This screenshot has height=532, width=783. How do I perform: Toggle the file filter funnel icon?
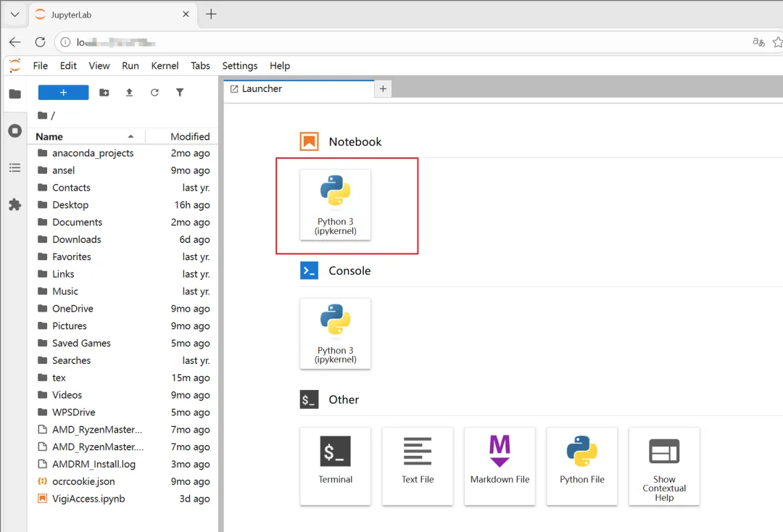180,92
